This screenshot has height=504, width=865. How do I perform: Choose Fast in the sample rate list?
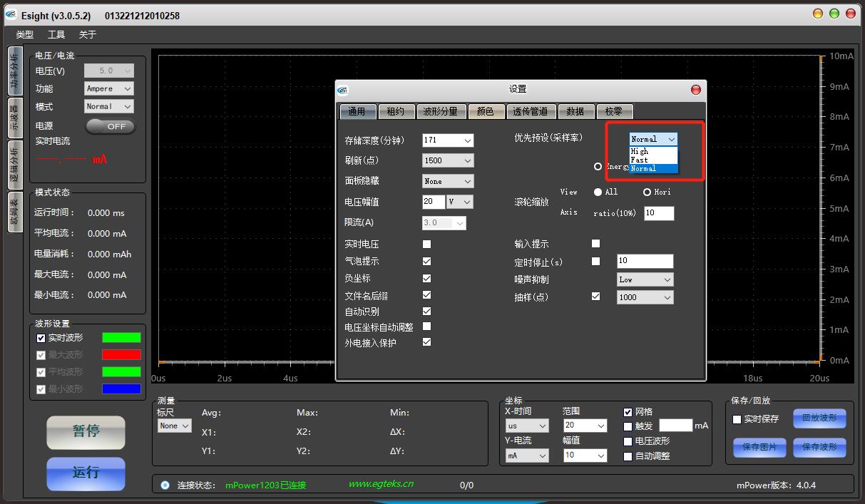[653, 160]
